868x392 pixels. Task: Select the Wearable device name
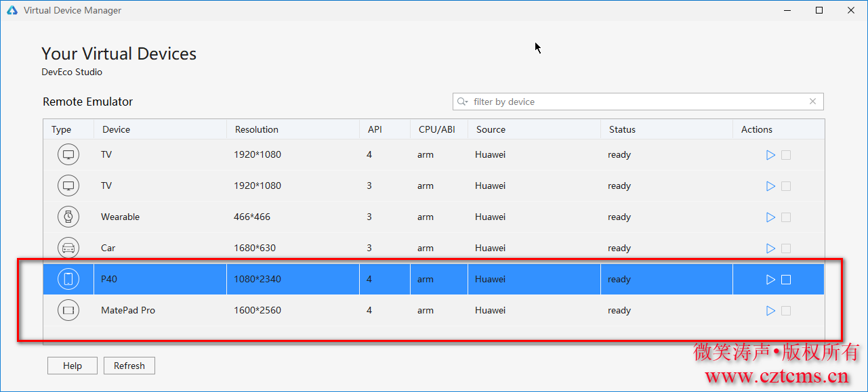point(120,217)
